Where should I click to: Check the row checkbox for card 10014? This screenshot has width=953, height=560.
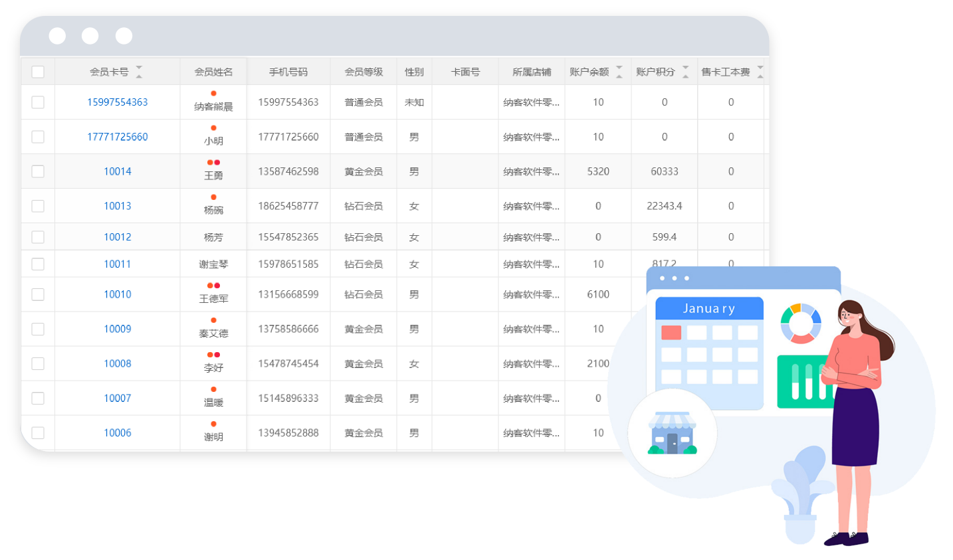38,171
